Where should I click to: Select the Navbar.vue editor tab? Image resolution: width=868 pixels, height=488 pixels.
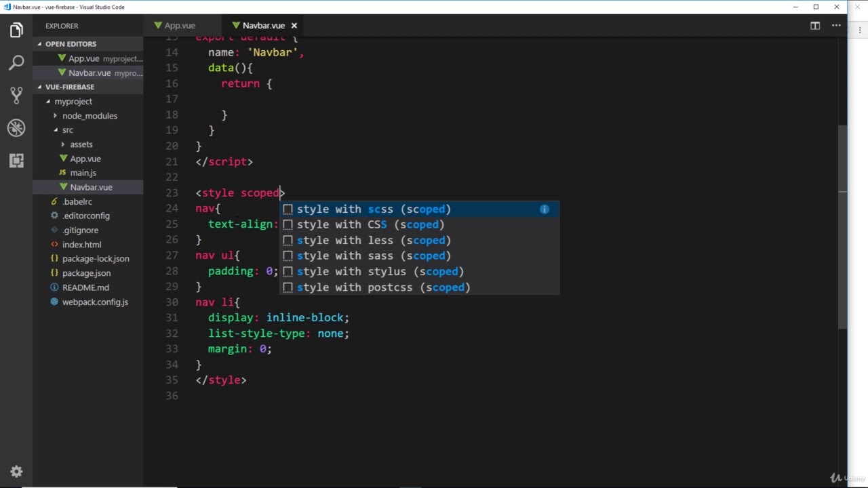tap(264, 26)
